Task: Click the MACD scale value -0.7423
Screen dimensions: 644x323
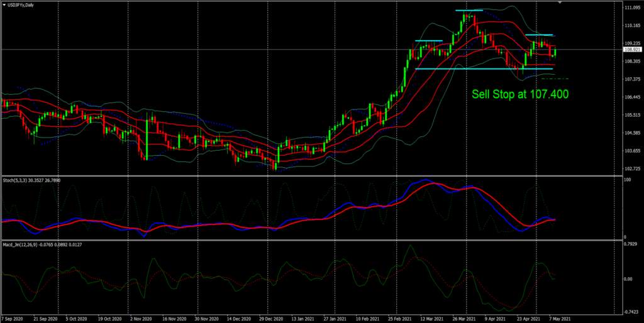Action: [630, 312]
